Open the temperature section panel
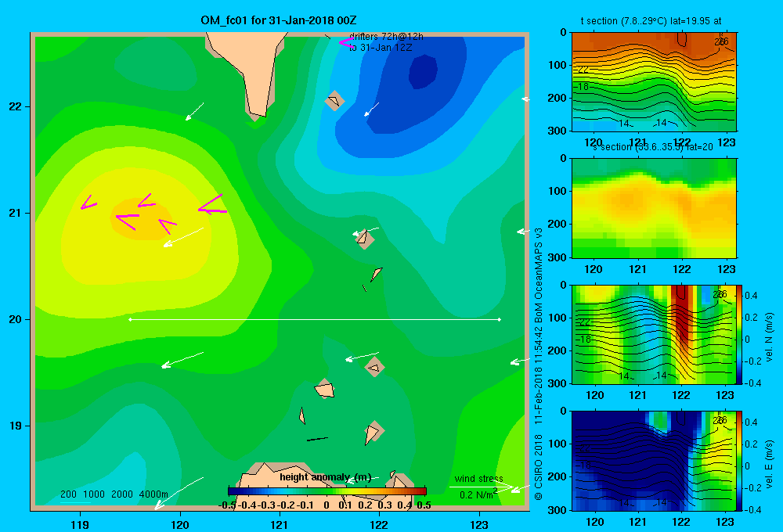 pyautogui.click(x=654, y=82)
